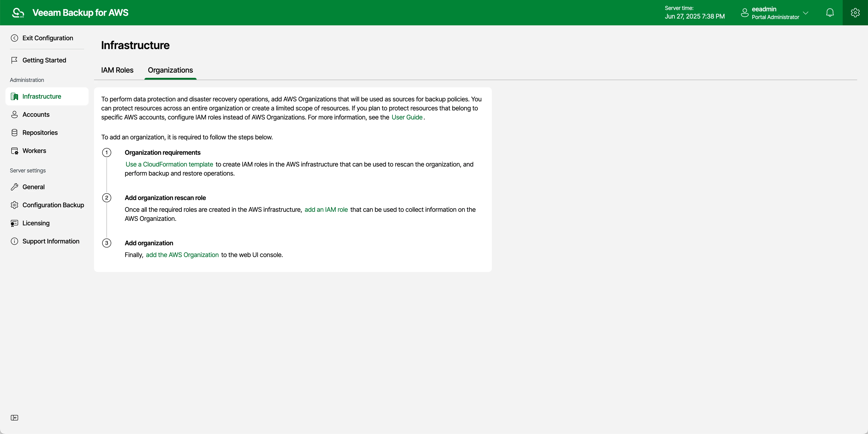
Task: Click the Support Information info icon
Action: click(x=14, y=241)
